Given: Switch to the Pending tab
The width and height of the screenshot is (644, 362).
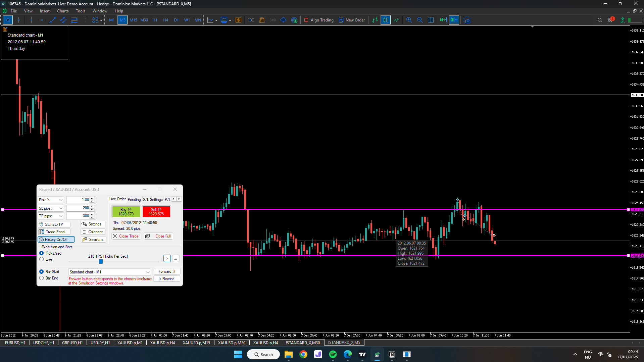Looking at the screenshot, I should pyautogui.click(x=134, y=200).
